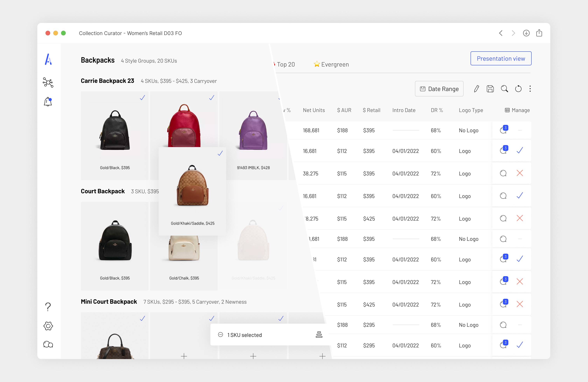Click the Carrie Backpack 23 group title
This screenshot has height=382, width=588.
(108, 81)
